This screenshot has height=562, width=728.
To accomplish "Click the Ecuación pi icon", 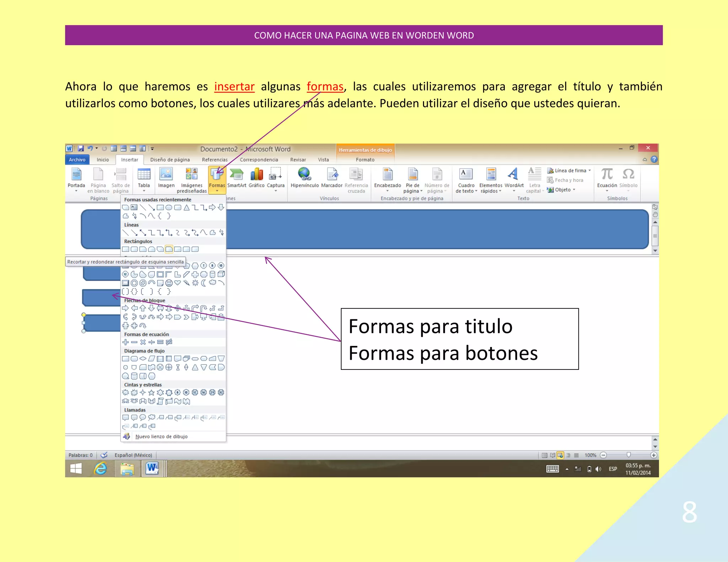I will pos(607,174).
